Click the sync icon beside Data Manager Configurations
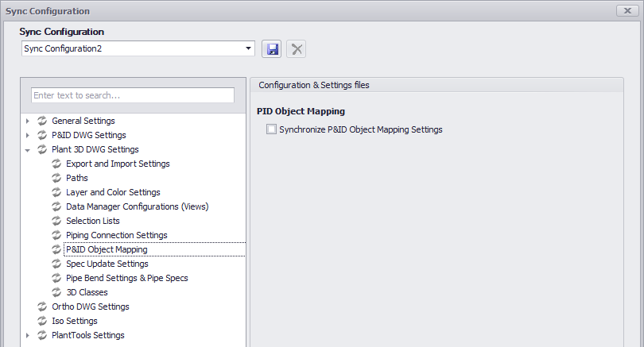Image resolution: width=644 pixels, height=347 pixels. [56, 206]
